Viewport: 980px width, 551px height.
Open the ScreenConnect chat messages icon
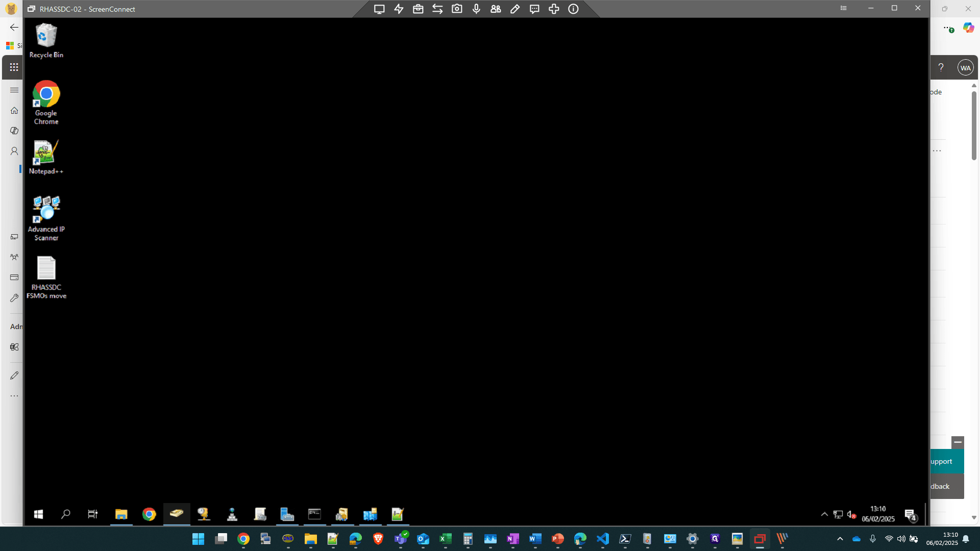[x=534, y=9]
